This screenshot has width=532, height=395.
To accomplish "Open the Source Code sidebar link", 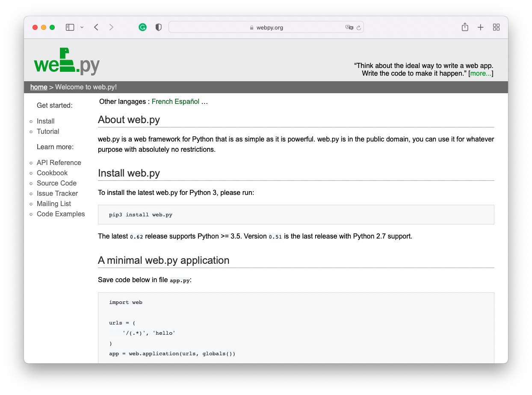I will pyautogui.click(x=56, y=183).
